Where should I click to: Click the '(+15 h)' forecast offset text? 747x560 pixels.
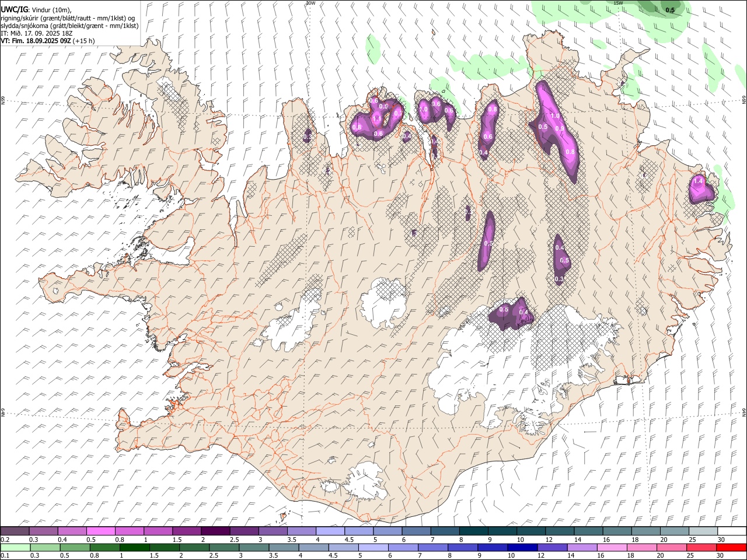(x=84, y=41)
